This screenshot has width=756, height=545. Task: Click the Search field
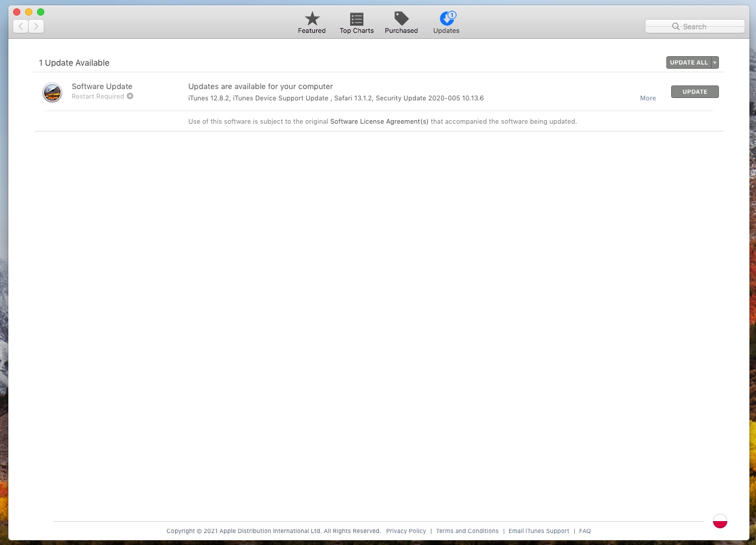(695, 26)
